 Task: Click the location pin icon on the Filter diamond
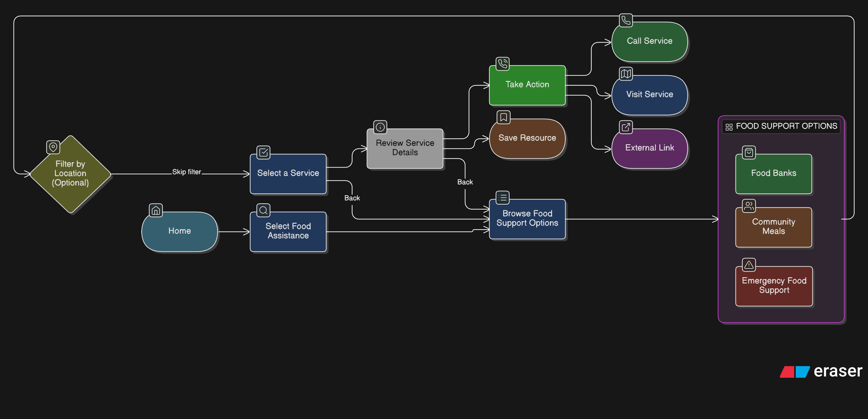coord(53,147)
